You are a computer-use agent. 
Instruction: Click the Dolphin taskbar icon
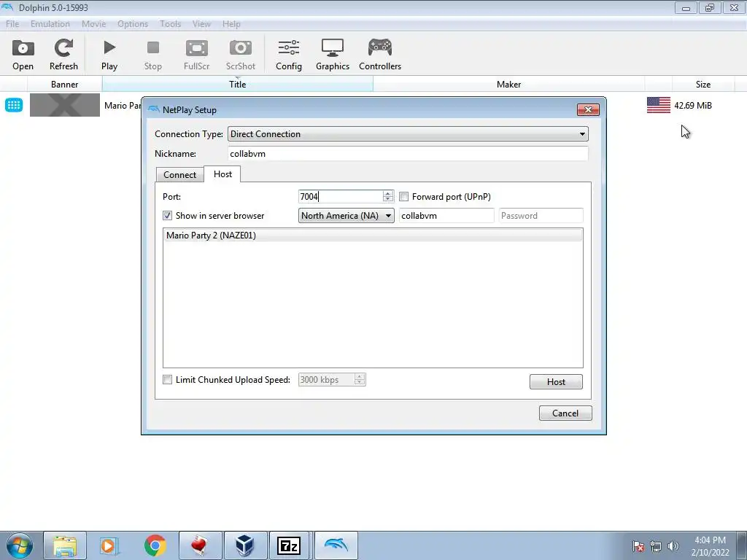pos(336,545)
